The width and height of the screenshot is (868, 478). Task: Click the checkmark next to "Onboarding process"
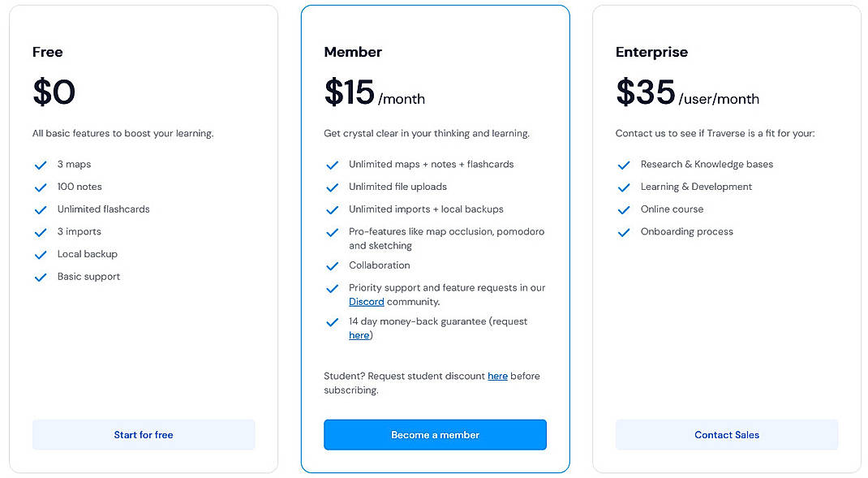[623, 231]
